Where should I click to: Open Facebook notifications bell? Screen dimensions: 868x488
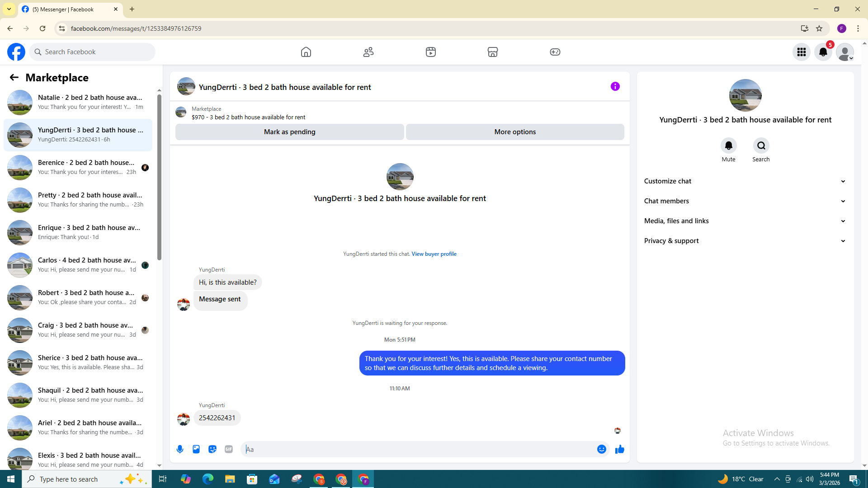[x=823, y=52]
